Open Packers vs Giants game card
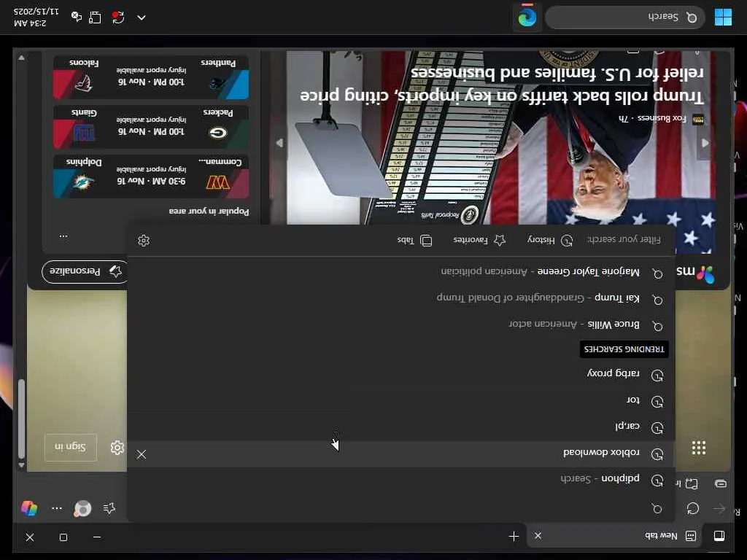747x560 pixels. pyautogui.click(x=151, y=127)
